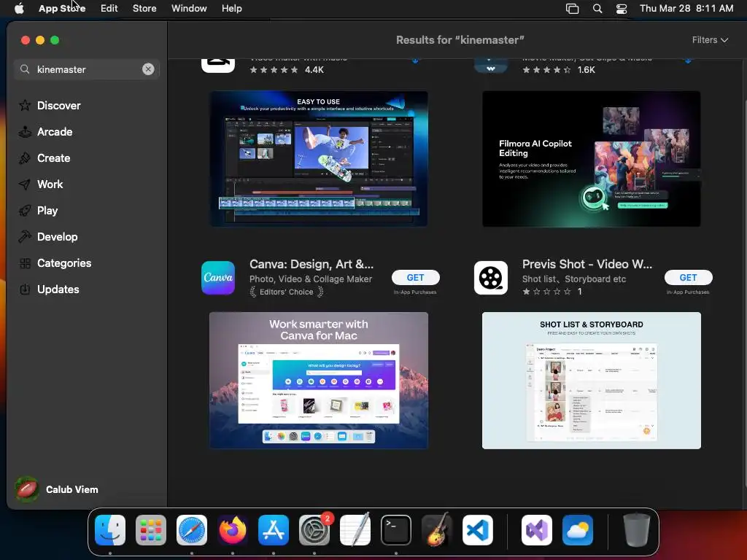Open Calub Viem account profile
The width and height of the screenshot is (747, 560).
[x=56, y=489]
